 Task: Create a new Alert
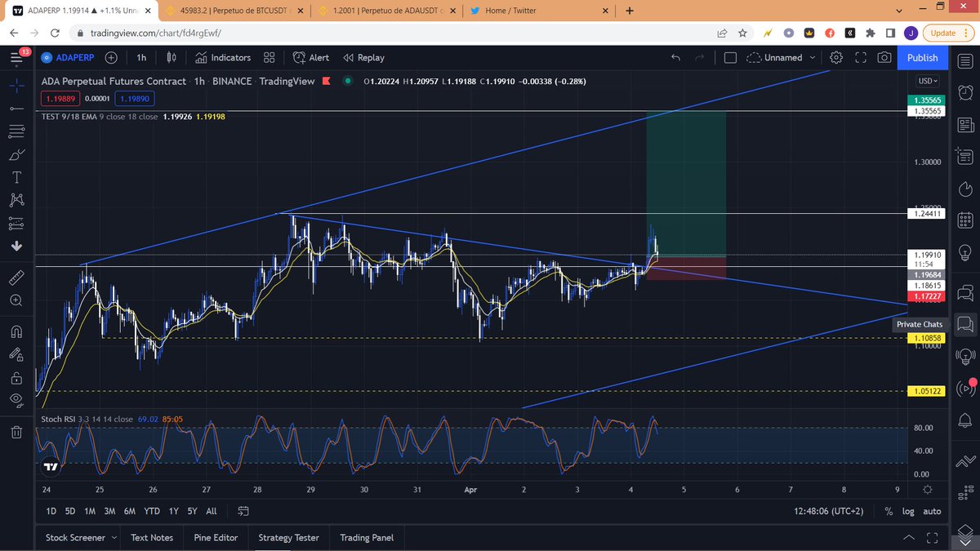point(310,58)
